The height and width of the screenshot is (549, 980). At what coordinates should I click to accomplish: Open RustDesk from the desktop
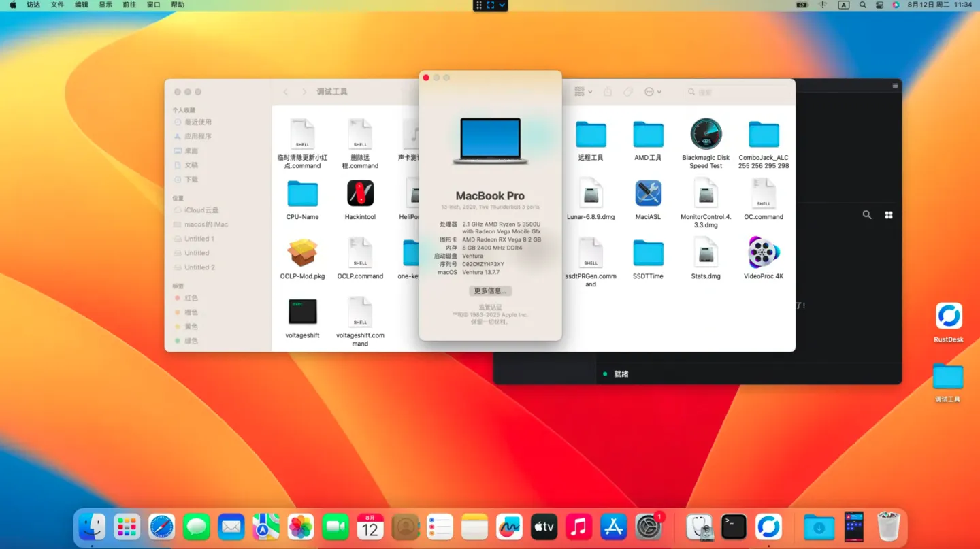pos(948,316)
